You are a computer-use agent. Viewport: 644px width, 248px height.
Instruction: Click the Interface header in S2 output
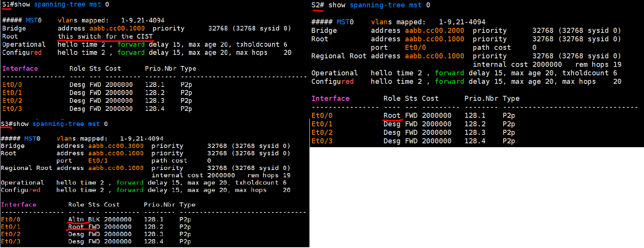coord(330,99)
